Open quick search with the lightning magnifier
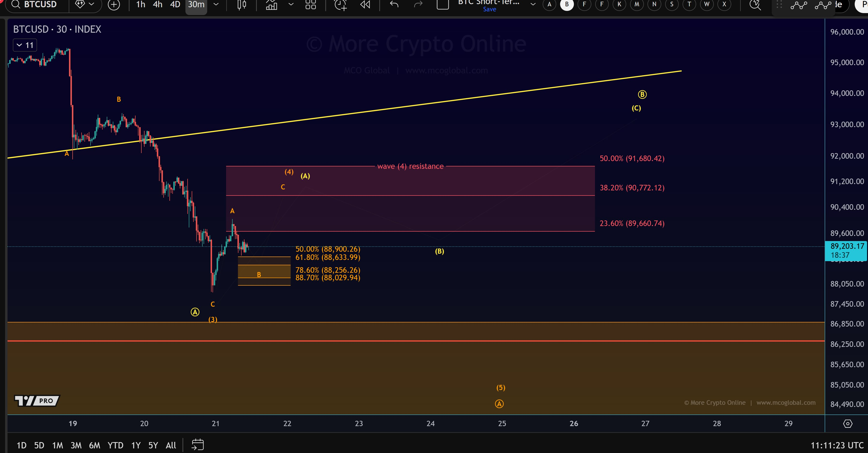This screenshot has width=868, height=453. 755,5
